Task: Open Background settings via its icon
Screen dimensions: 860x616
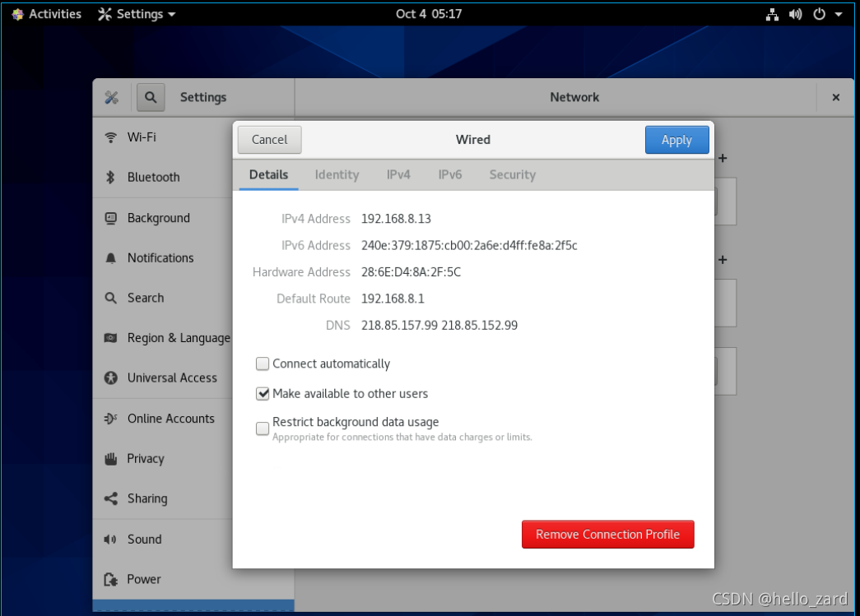Action: pyautogui.click(x=111, y=218)
